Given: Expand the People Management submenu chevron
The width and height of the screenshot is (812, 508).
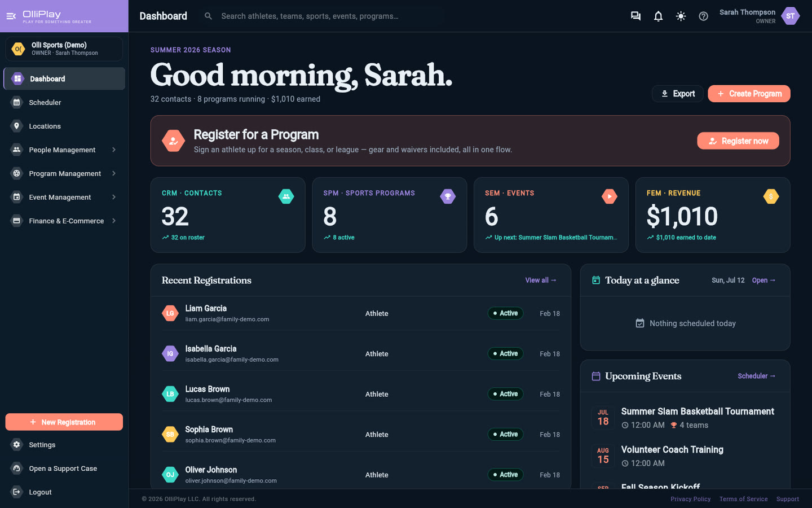Looking at the screenshot, I should (x=114, y=150).
